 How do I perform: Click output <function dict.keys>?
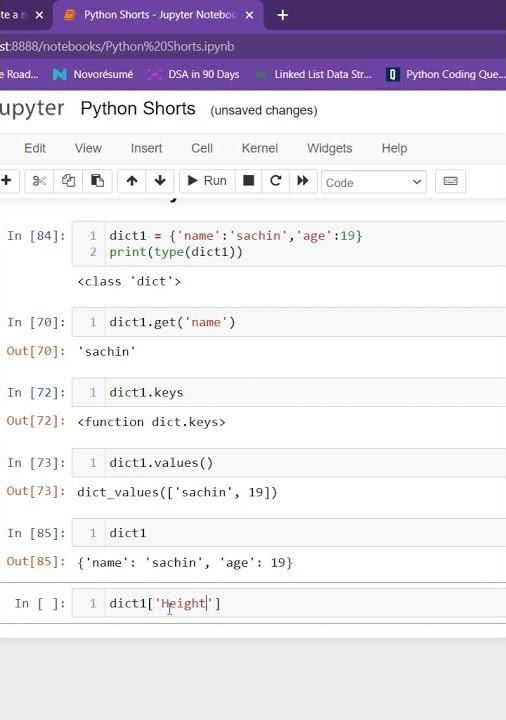point(152,422)
